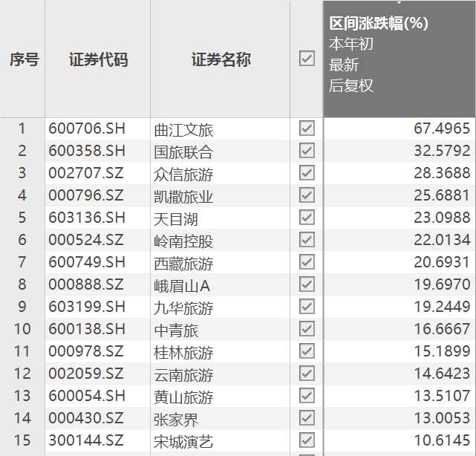
Task: Toggle the checkbox in 黄山旅游 row
Action: 307,396
